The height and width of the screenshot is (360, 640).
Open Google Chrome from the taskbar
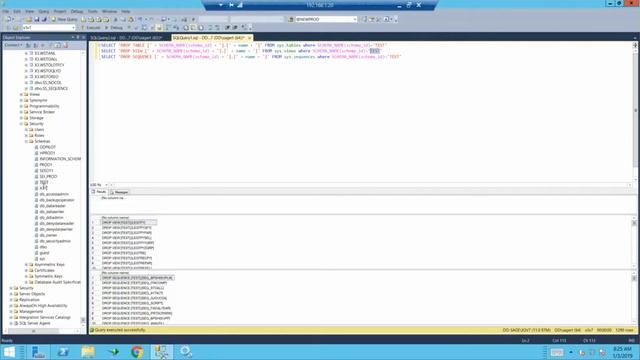click(137, 352)
